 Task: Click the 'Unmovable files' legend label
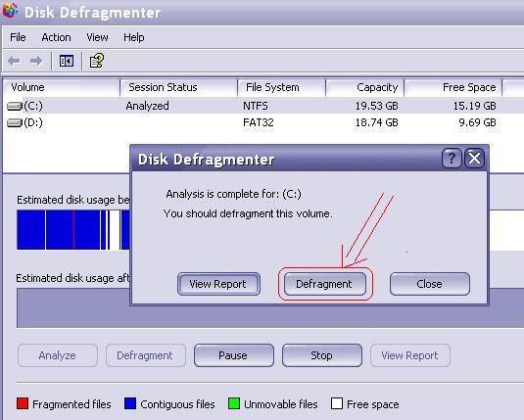[x=281, y=404]
